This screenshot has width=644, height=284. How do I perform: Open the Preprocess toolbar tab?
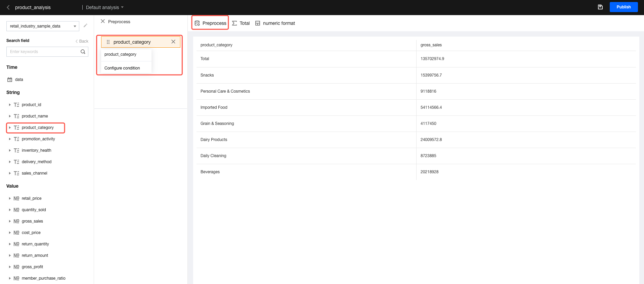coord(210,23)
